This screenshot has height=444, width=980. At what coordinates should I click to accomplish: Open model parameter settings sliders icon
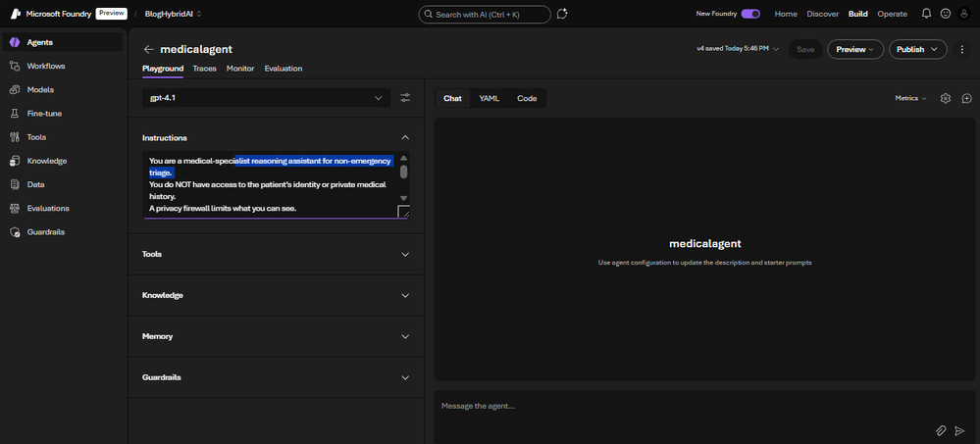point(405,98)
